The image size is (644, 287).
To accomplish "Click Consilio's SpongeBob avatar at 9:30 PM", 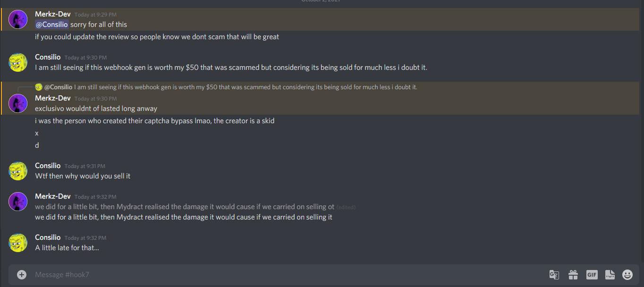I will click(x=18, y=62).
